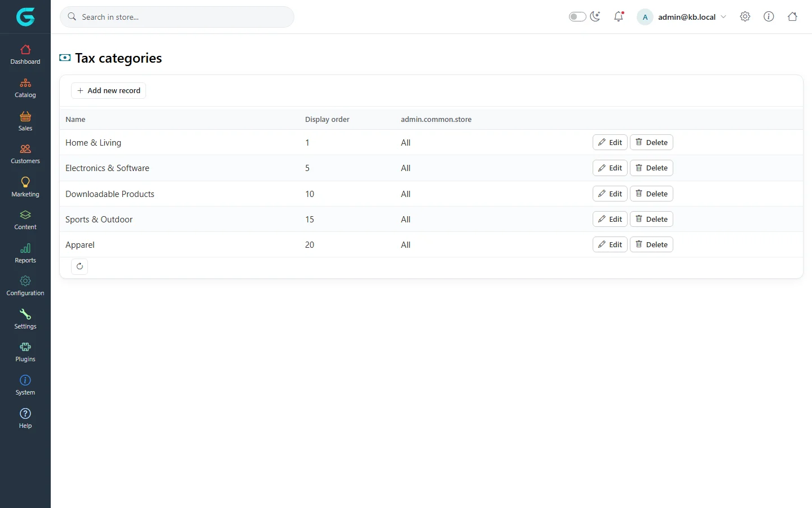Delete the Apparel tax category
Screen dimensions: 812x508
(x=651, y=244)
